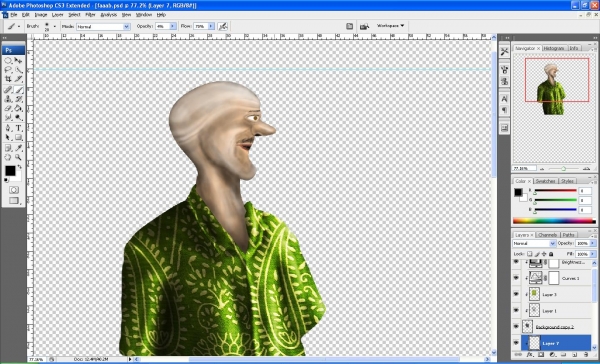Select the Path Selection tool
Screen dimensions: 600x364
click(x=8, y=137)
